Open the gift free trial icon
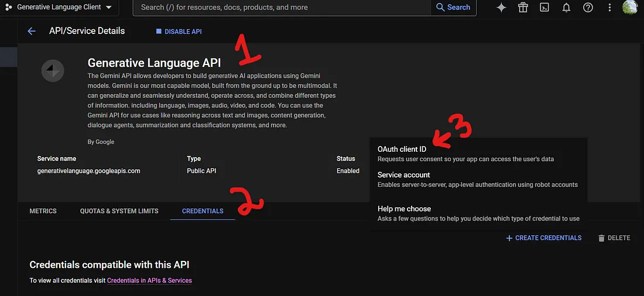644x296 pixels. [x=523, y=8]
